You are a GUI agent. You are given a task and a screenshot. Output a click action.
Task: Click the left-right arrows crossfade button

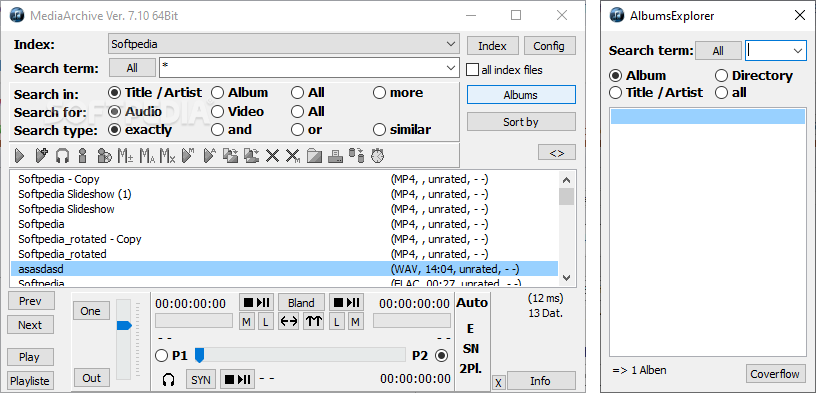(289, 322)
